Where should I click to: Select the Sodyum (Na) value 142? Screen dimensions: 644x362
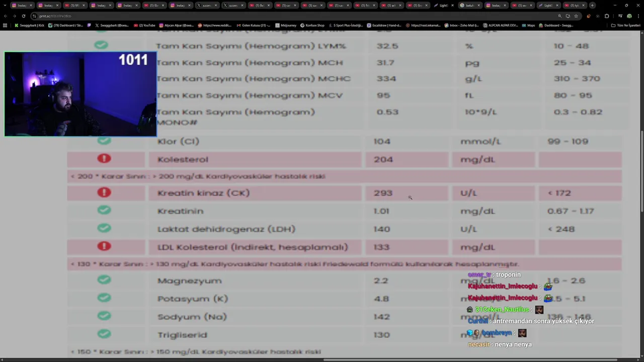coord(381,317)
